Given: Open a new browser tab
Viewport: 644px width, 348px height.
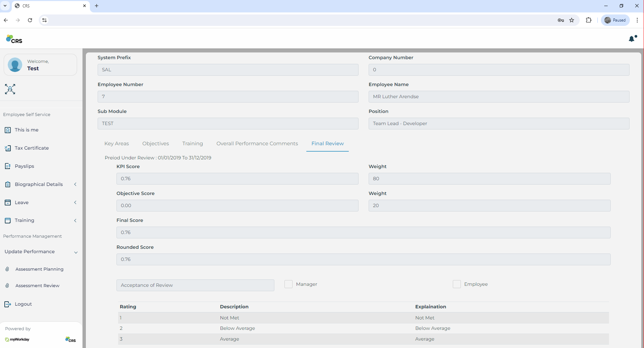Looking at the screenshot, I should click(x=97, y=6).
